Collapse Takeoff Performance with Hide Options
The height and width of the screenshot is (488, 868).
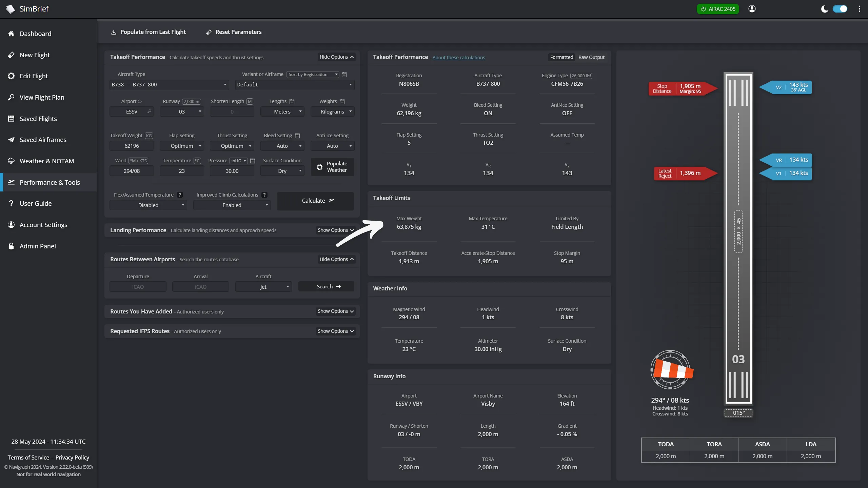click(x=336, y=57)
